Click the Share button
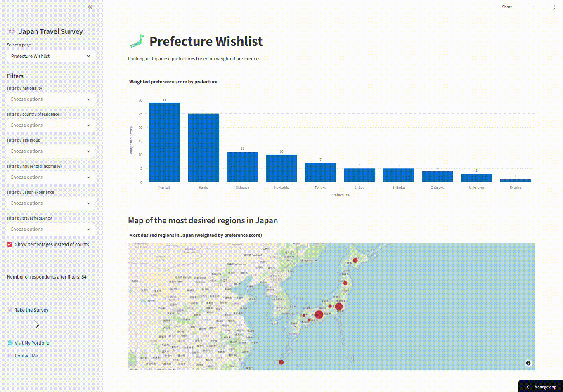The image size is (563, 392). tap(507, 7)
